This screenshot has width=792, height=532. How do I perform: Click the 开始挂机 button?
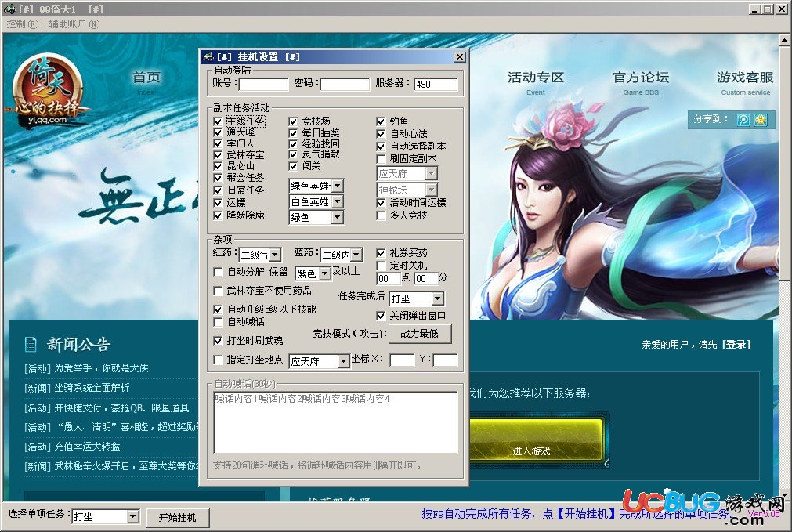pyautogui.click(x=177, y=517)
